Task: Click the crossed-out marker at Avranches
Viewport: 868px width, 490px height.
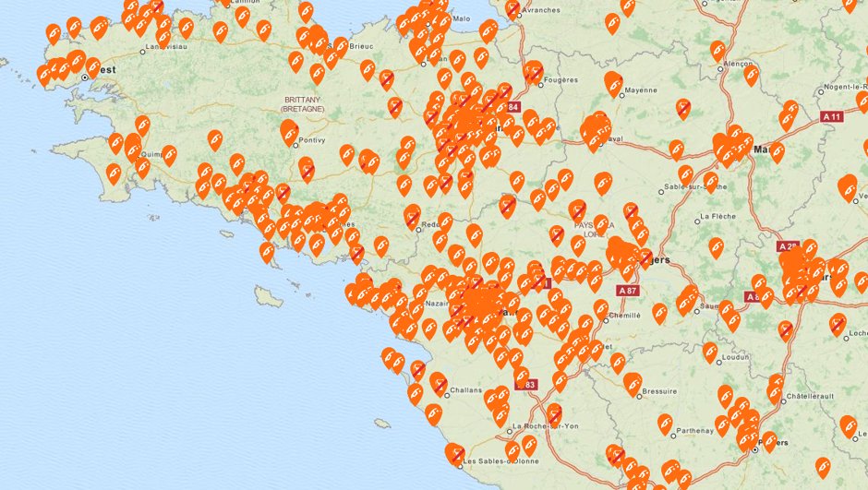Action: tap(512, 9)
